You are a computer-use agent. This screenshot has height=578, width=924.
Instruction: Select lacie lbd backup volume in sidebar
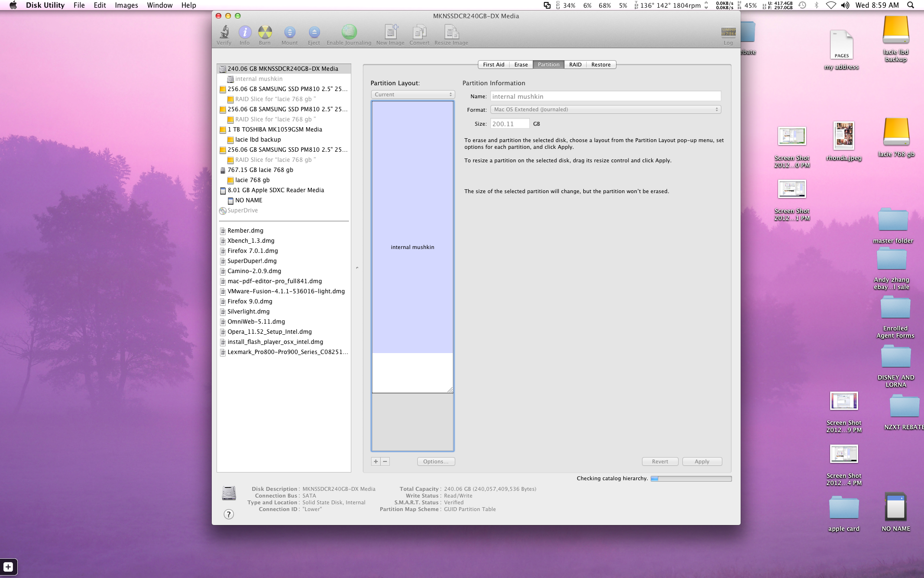[x=258, y=140]
